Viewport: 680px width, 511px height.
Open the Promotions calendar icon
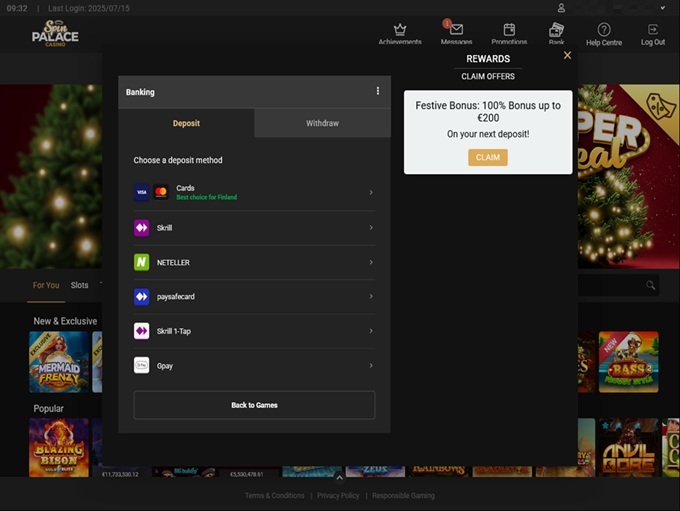[509, 31]
